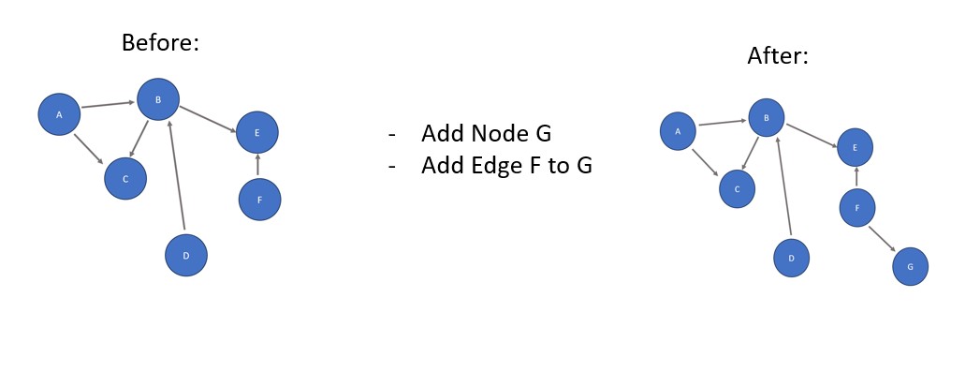Click node A in the After graph
The height and width of the screenshot is (372, 980).
click(x=678, y=131)
